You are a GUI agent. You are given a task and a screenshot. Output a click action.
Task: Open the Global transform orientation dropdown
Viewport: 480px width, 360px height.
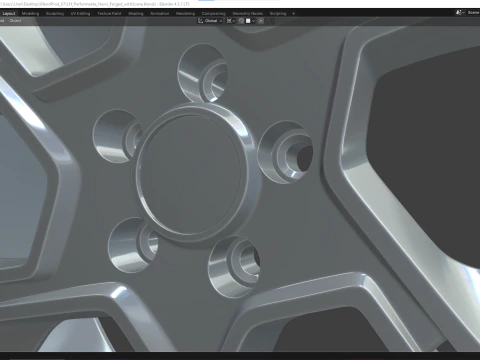point(210,21)
